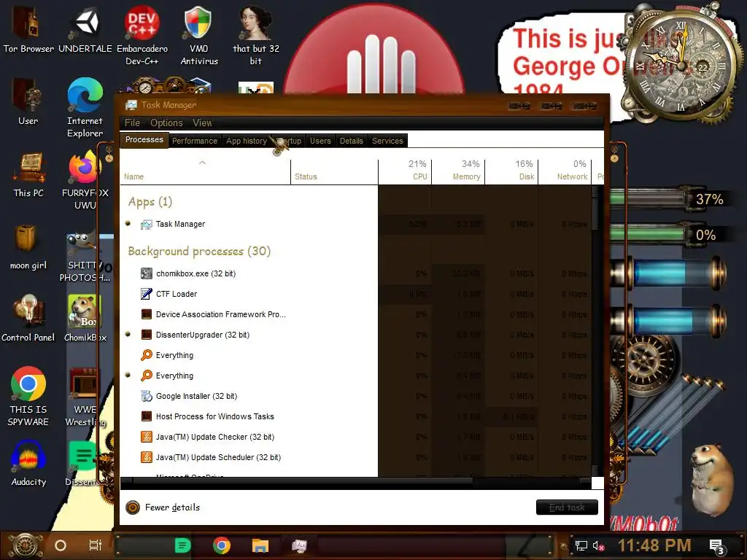The height and width of the screenshot is (560, 747).
Task: Click the muted volume tray icon
Action: tap(599, 545)
